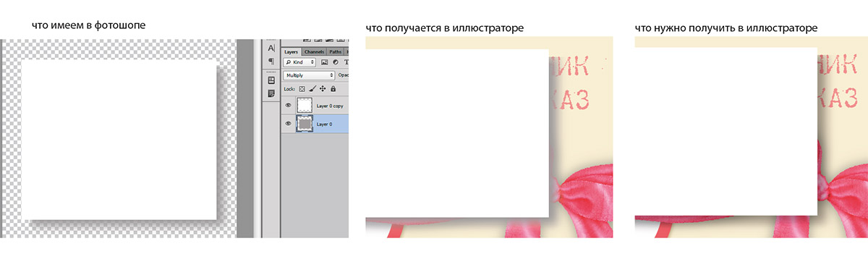Lock layer position with move icon
The height and width of the screenshot is (262, 868).
coord(322,88)
